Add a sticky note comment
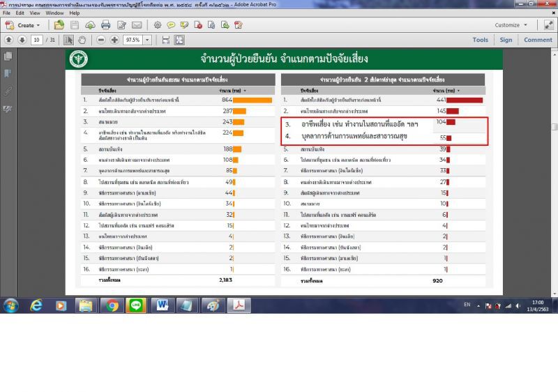 click(x=171, y=25)
